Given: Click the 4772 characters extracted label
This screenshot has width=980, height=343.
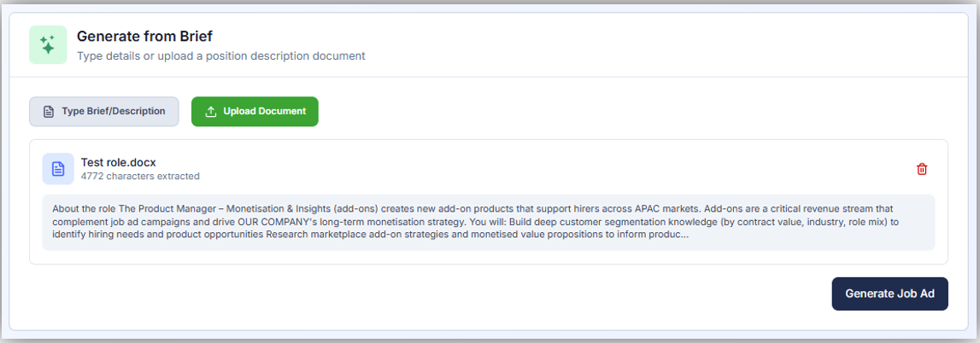Looking at the screenshot, I should click(140, 177).
